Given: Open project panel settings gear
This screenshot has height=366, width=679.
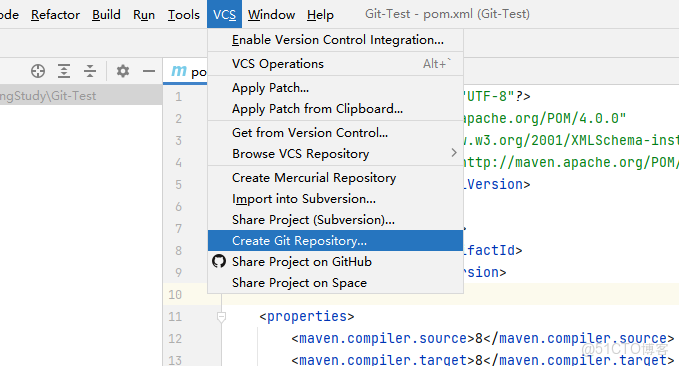Looking at the screenshot, I should [x=123, y=71].
